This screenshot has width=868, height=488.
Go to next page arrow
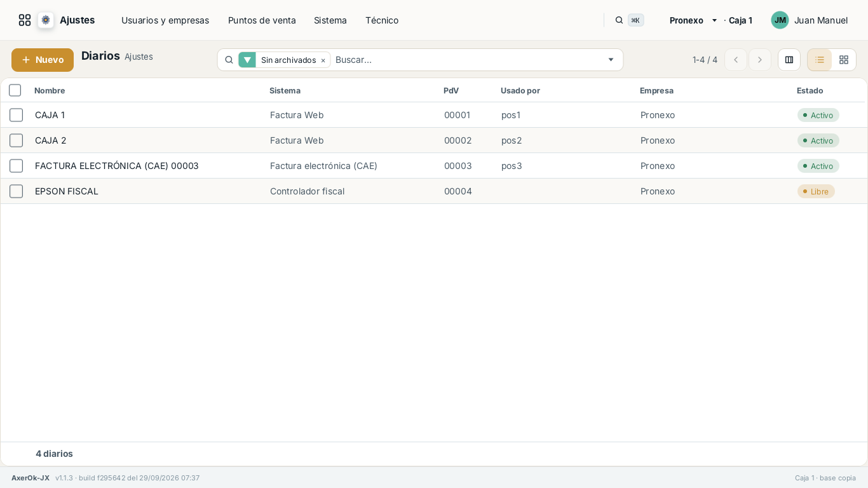760,60
